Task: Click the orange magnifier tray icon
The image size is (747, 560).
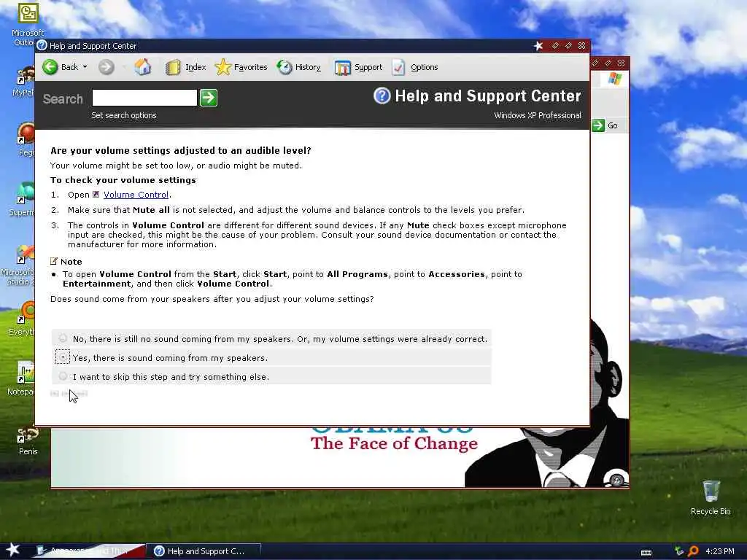Action: 693,551
